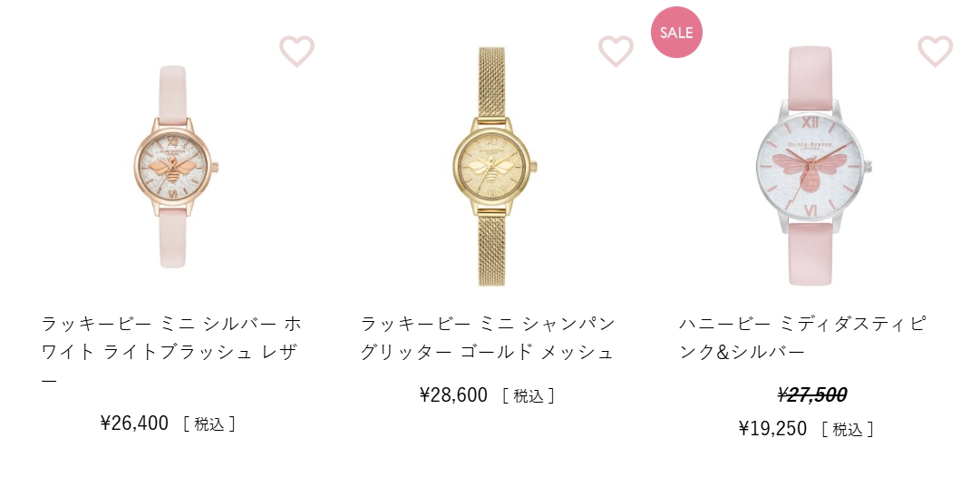Screen dimensions: 980x477
Task: Click the 税込 label beside ¥28,600
Action: pyautogui.click(x=529, y=395)
